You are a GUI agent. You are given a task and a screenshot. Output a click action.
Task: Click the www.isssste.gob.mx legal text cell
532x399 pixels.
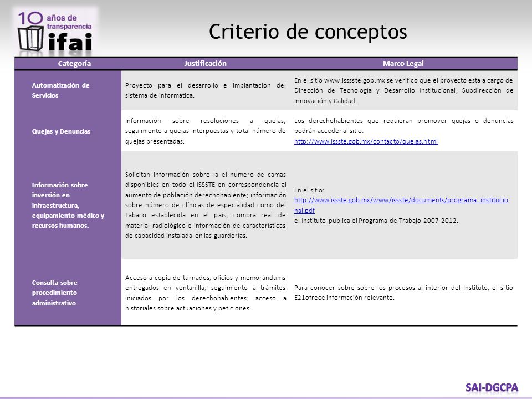click(x=403, y=90)
